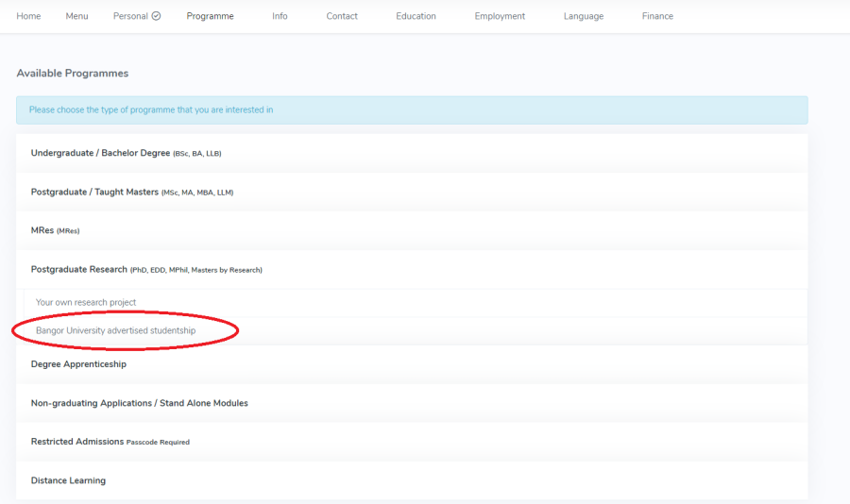850x504 pixels.
Task: Expand Non-graduating Applications / Stand Alone Modules
Action: (x=412, y=403)
